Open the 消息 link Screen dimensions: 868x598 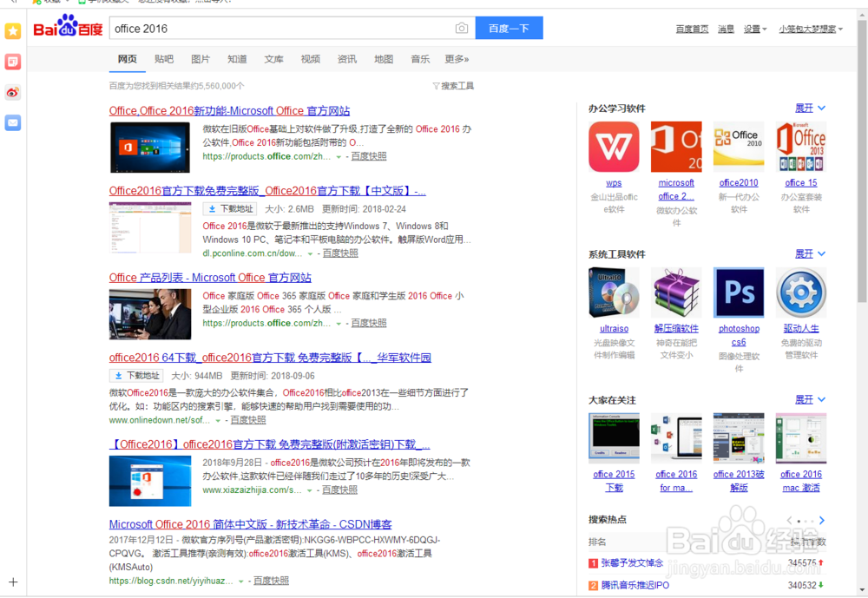[x=726, y=29]
